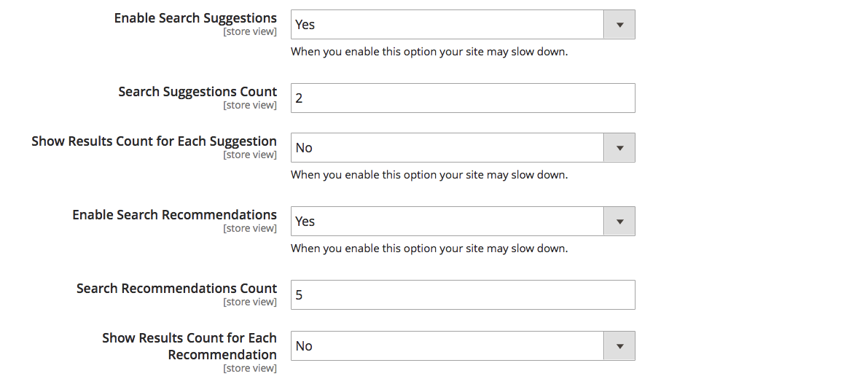This screenshot has height=387, width=868.
Task: Click the 'Yes' value in Enable Search Recommendations
Action: pos(305,222)
